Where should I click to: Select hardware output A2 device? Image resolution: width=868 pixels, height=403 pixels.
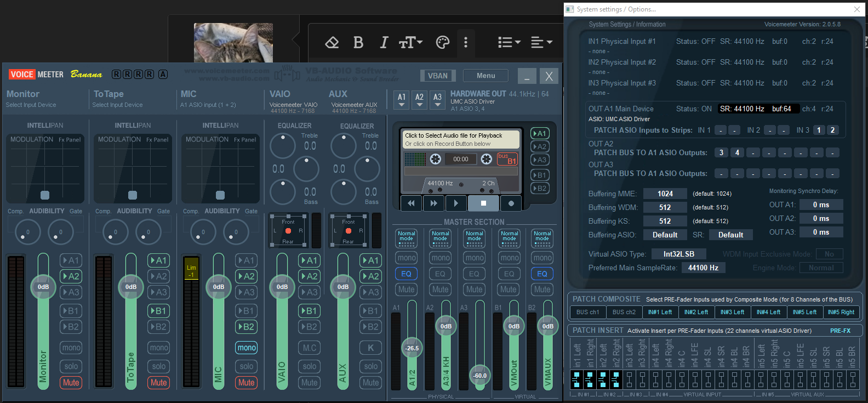pyautogui.click(x=420, y=99)
